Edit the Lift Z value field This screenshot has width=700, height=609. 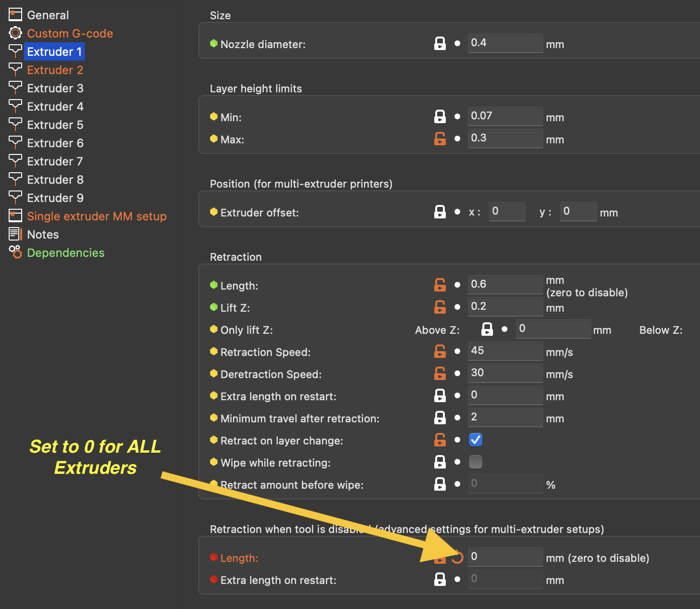[506, 307]
